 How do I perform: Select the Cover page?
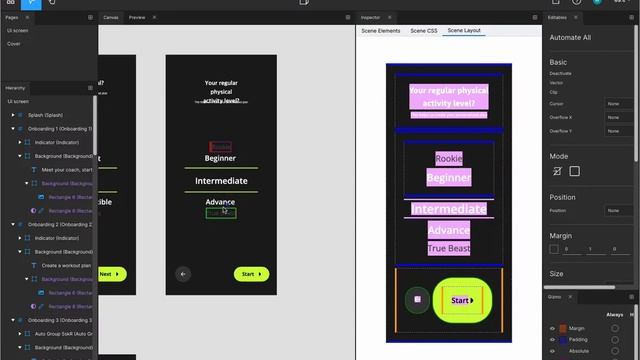(13, 44)
